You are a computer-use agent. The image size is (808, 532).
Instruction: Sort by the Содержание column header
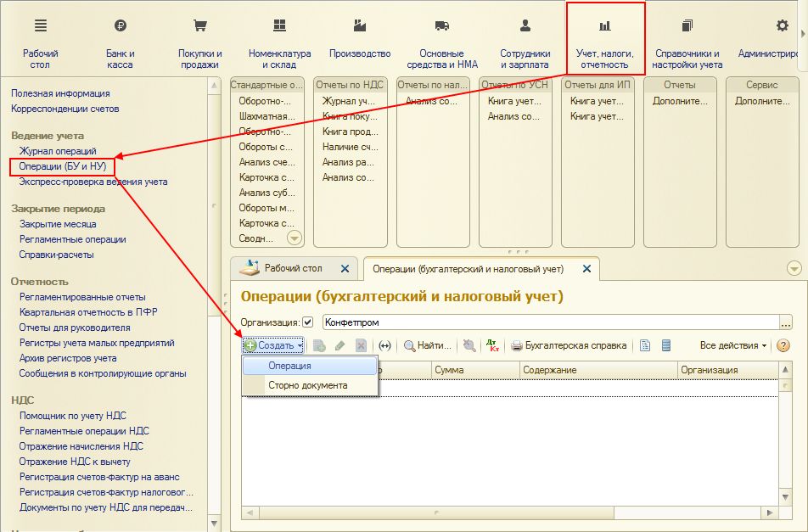(598, 370)
